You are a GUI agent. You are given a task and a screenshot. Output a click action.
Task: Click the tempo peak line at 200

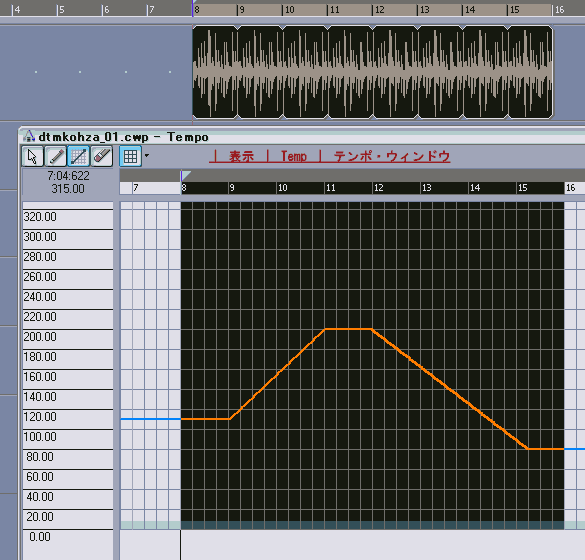[348, 329]
